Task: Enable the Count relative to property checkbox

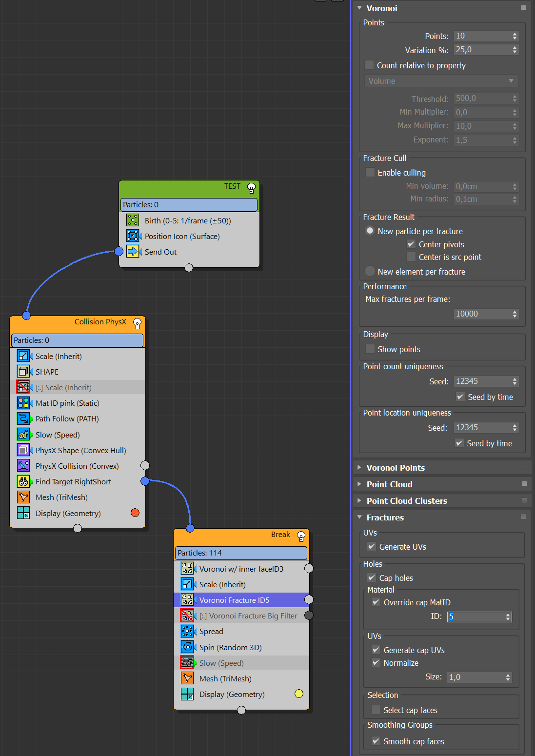Action: (370, 65)
